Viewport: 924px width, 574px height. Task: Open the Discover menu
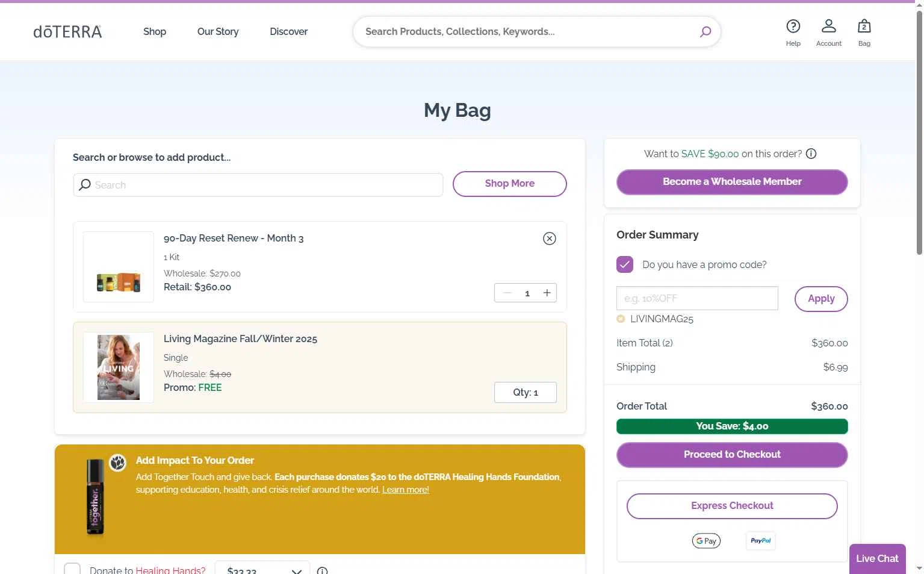[x=288, y=31]
